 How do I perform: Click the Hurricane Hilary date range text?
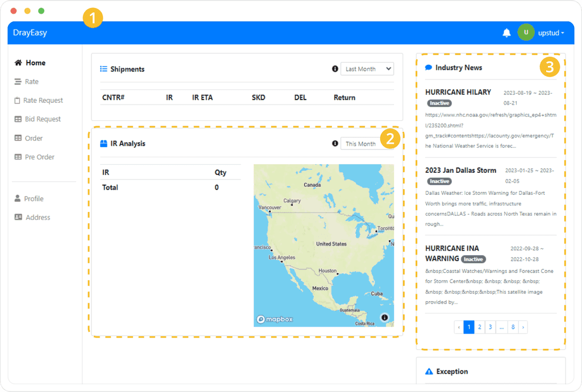[528, 98]
